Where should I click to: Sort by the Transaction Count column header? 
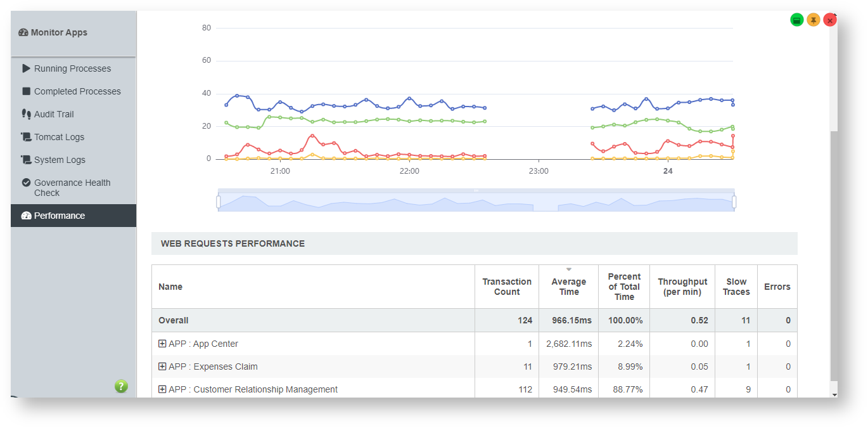507,287
